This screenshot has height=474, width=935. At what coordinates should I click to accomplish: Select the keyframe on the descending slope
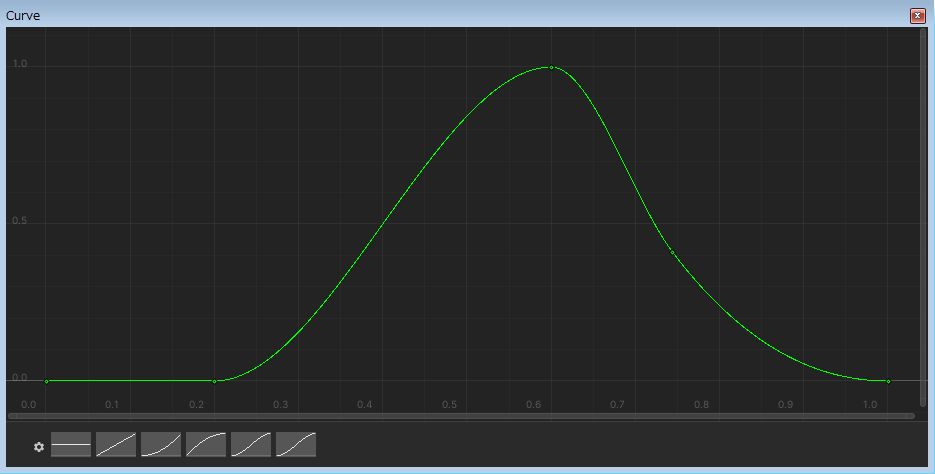(672, 253)
